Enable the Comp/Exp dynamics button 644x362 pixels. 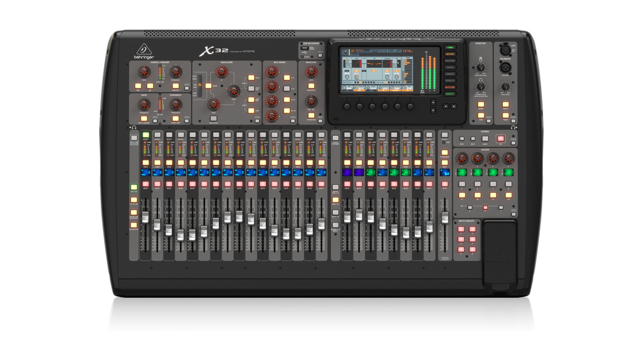175,118
